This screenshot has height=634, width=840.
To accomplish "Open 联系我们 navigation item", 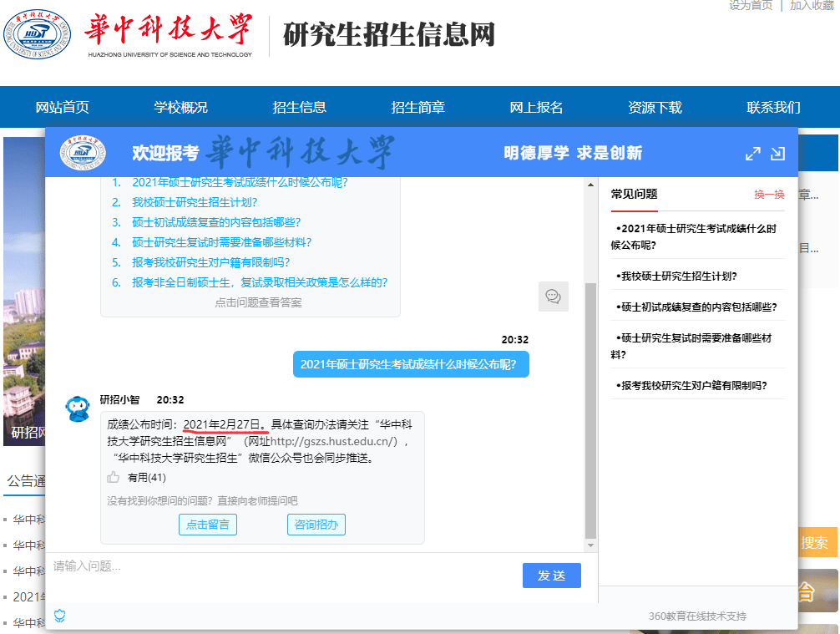I will point(773,107).
